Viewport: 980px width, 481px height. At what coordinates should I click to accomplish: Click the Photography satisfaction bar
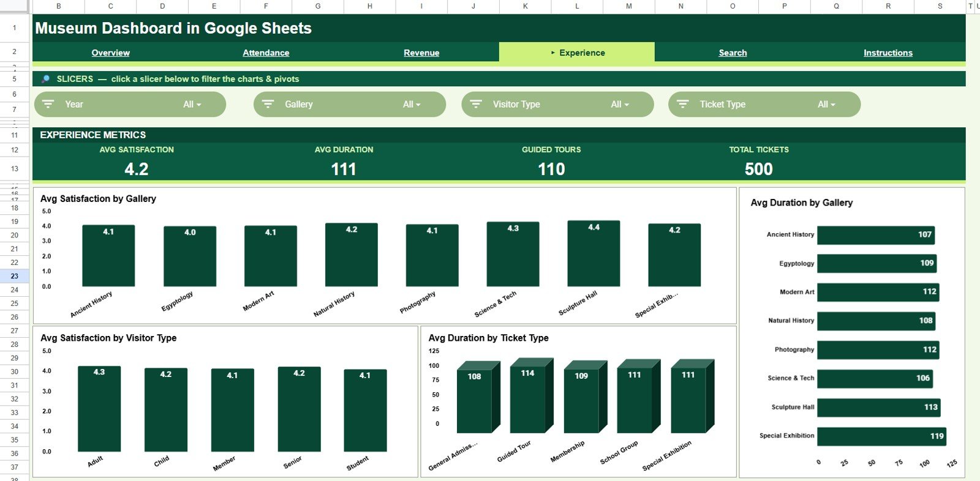432,255
